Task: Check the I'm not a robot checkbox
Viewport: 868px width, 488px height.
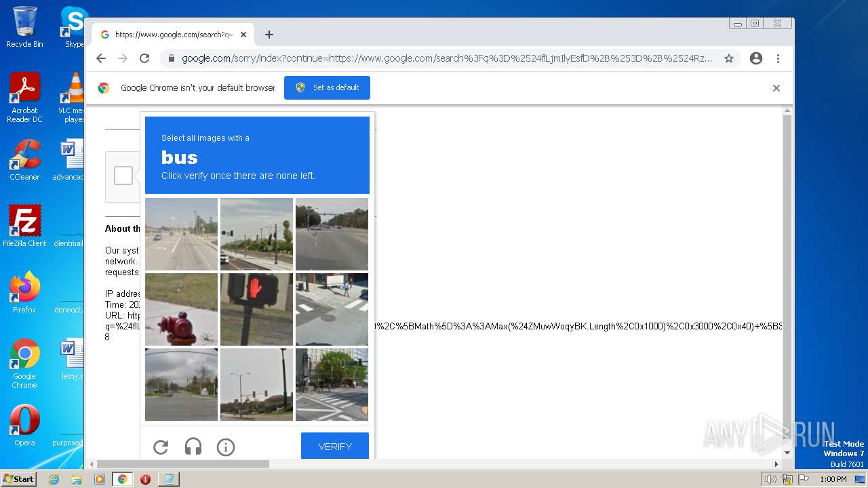Action: click(x=123, y=176)
